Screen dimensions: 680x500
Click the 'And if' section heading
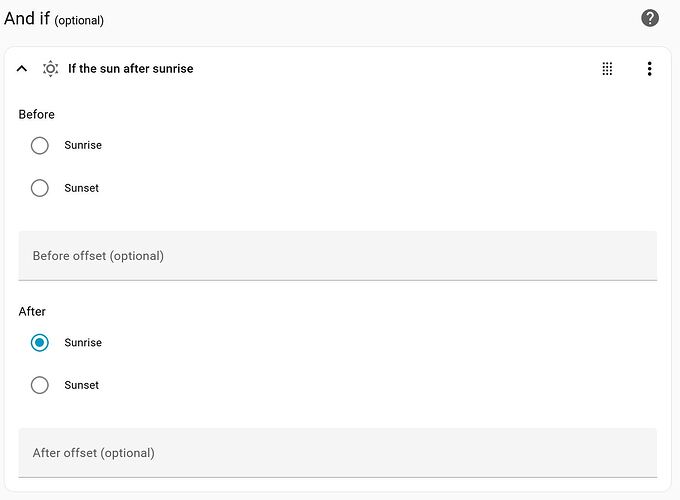pos(26,19)
